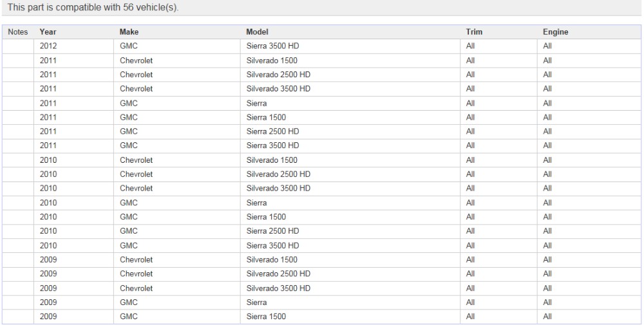Click the Year column header

[x=47, y=32]
